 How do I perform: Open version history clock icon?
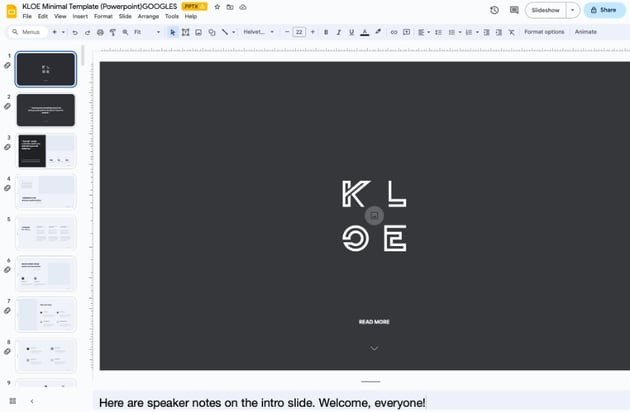click(x=494, y=10)
